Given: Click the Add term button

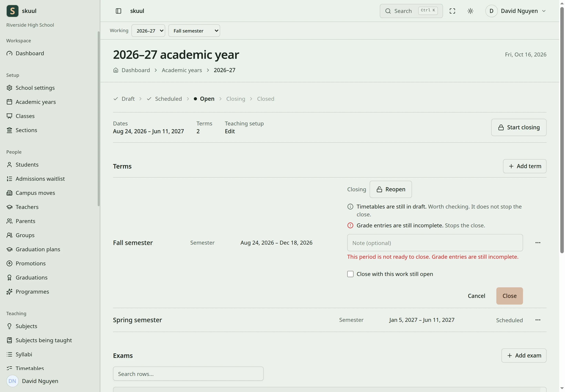Looking at the screenshot, I should pyautogui.click(x=524, y=166).
